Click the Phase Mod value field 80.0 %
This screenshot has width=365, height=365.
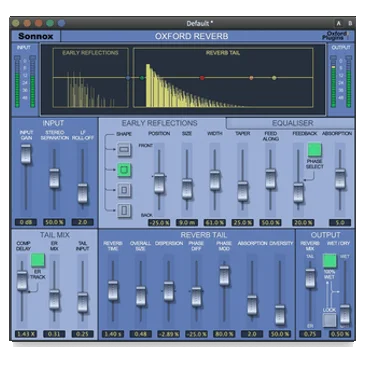(224, 334)
